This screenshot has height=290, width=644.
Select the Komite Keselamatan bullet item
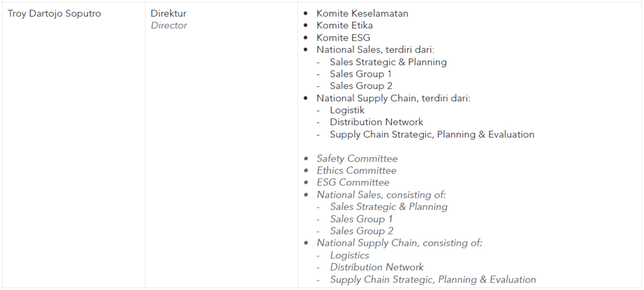pyautogui.click(x=362, y=14)
